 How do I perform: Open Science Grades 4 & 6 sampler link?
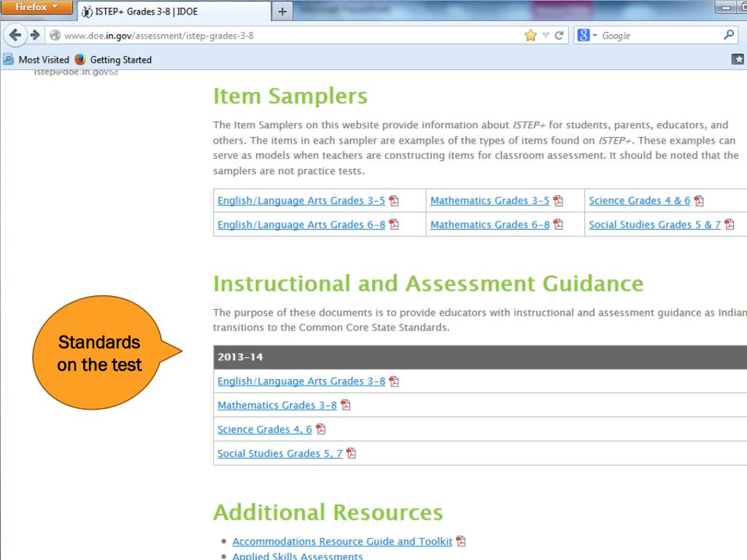point(639,201)
